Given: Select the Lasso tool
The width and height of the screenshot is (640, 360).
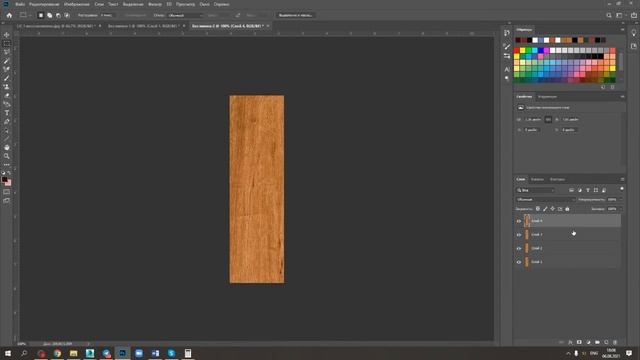Looking at the screenshot, I should (7, 52).
